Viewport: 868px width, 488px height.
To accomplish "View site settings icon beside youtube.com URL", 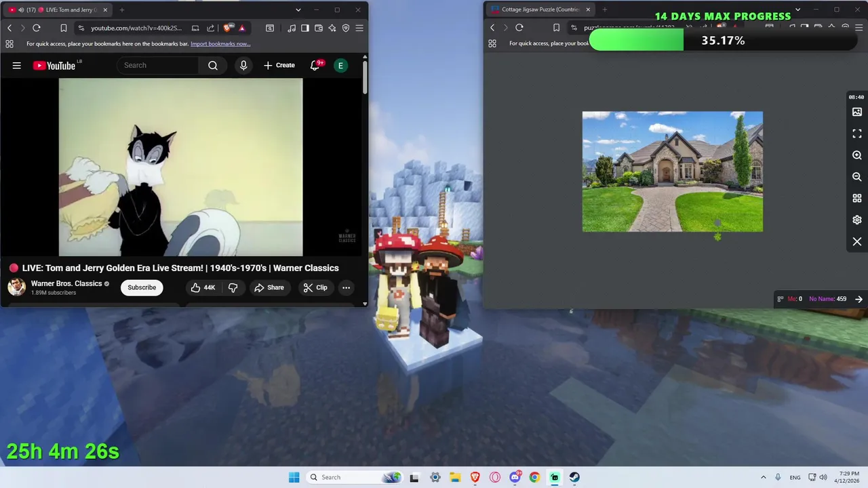I will tap(81, 28).
